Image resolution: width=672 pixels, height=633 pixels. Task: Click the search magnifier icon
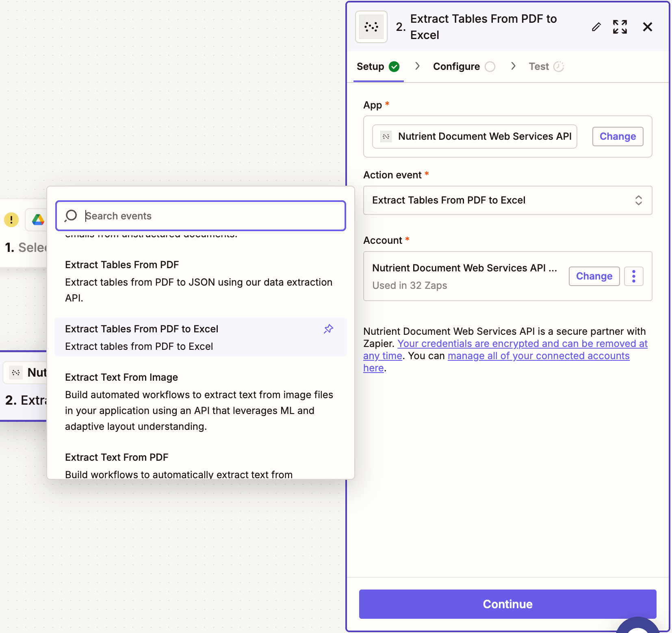(x=71, y=216)
